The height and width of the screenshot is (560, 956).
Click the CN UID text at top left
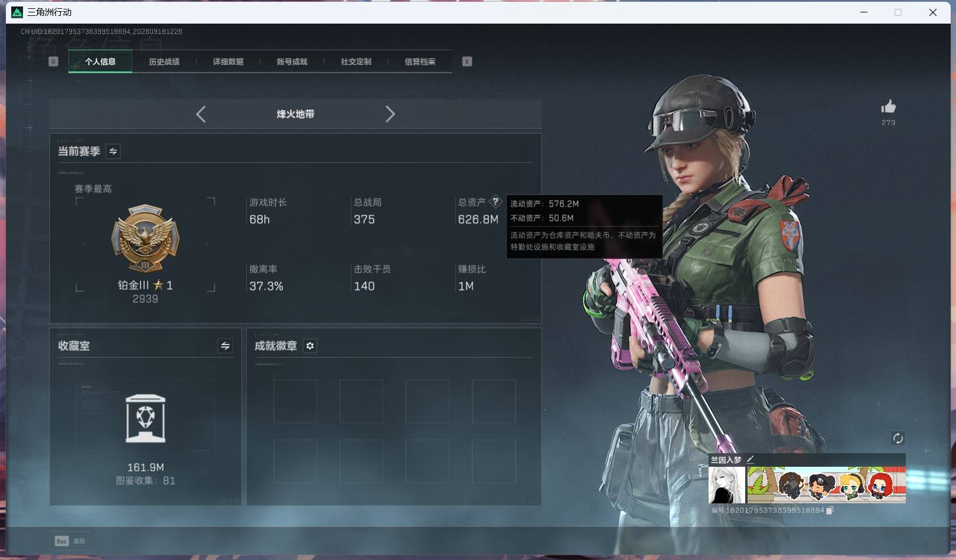coord(102,32)
